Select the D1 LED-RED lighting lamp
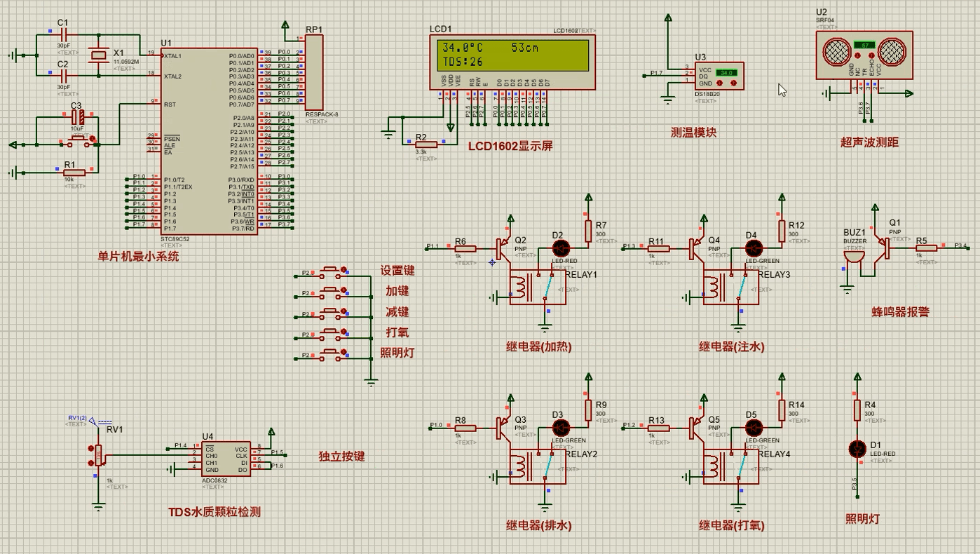The width and height of the screenshot is (980, 554). coord(856,448)
